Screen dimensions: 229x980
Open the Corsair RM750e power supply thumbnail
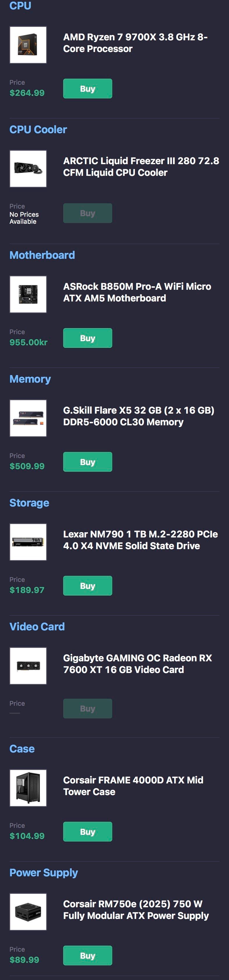[28, 912]
